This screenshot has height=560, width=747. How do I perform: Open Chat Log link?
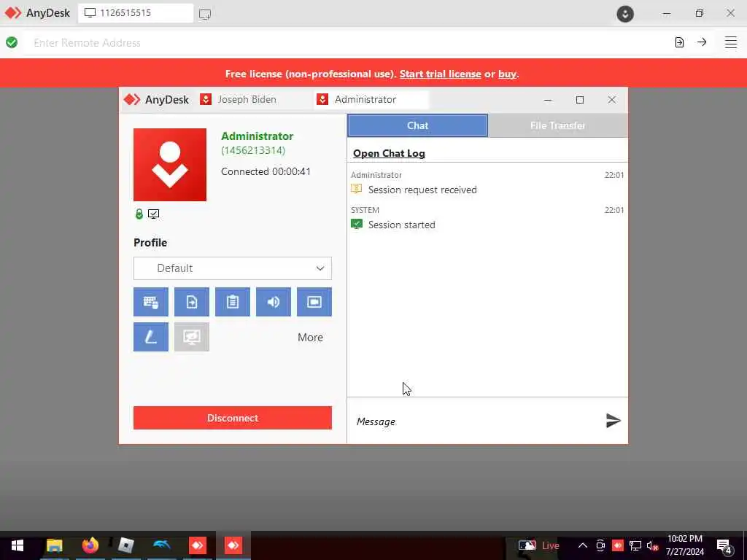389,153
